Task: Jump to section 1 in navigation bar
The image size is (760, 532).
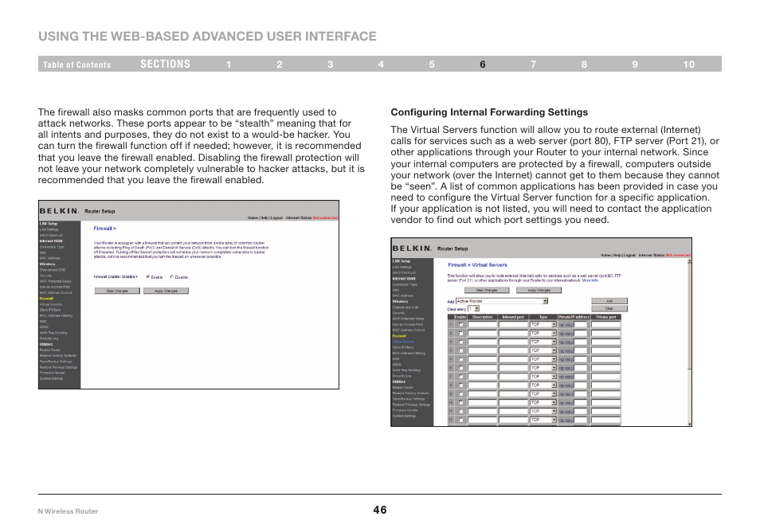Action: pos(229,65)
